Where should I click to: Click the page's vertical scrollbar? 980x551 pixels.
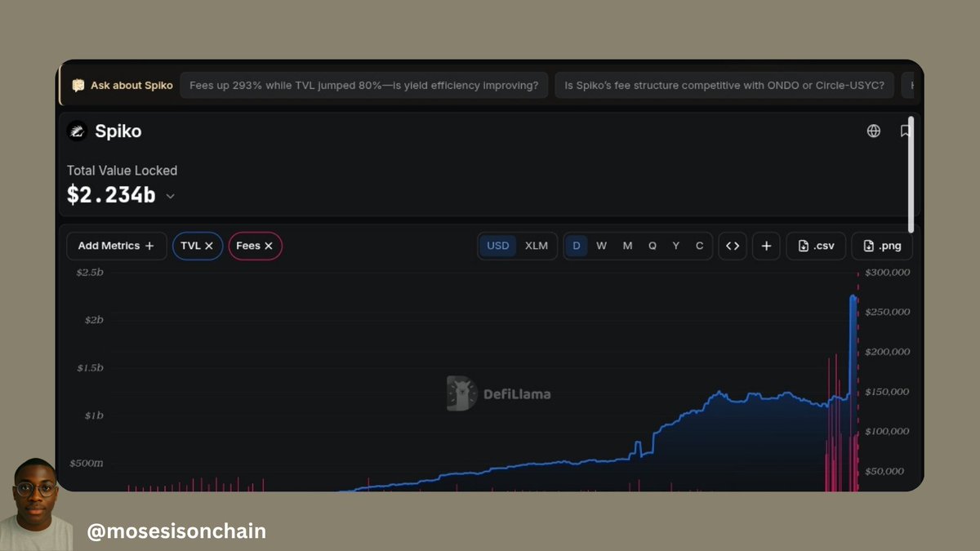point(911,173)
